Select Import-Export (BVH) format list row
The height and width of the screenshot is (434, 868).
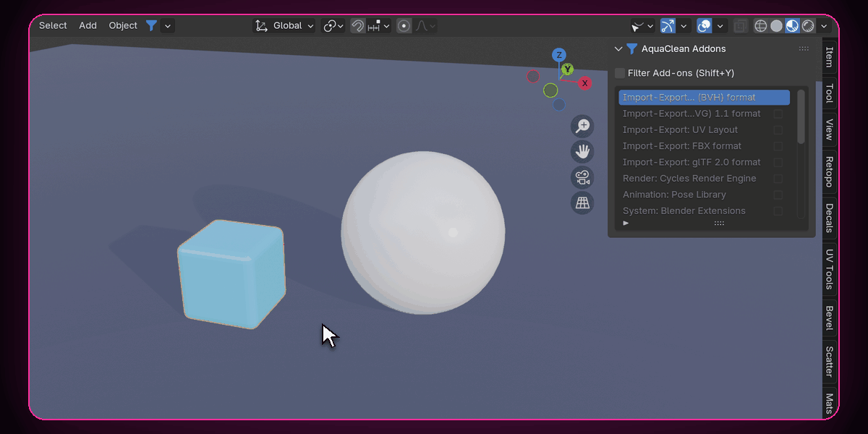coord(704,98)
